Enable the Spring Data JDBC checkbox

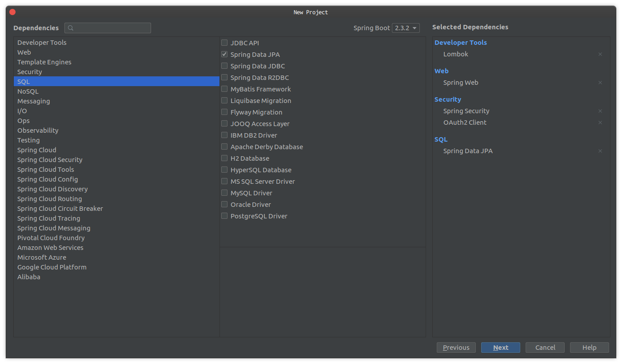click(x=224, y=66)
